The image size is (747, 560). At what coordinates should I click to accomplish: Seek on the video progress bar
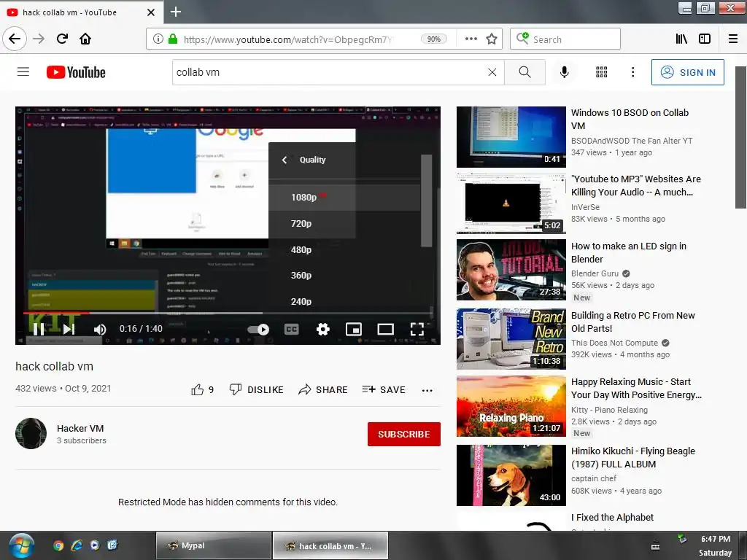[x=228, y=313]
